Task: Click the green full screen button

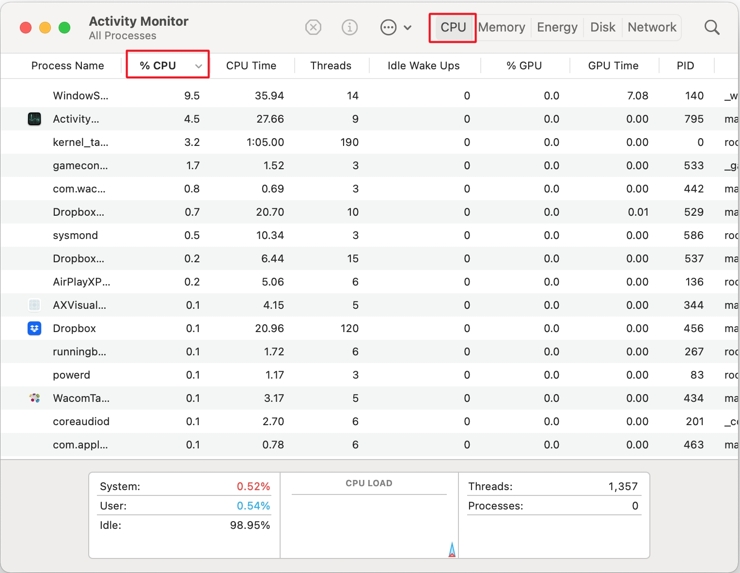Action: coord(64,28)
